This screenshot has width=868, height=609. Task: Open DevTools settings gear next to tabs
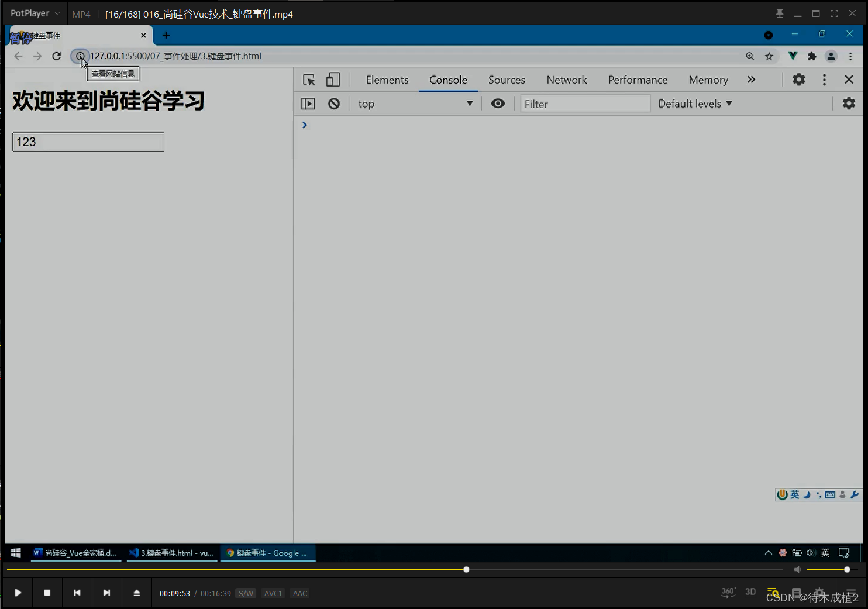(799, 80)
